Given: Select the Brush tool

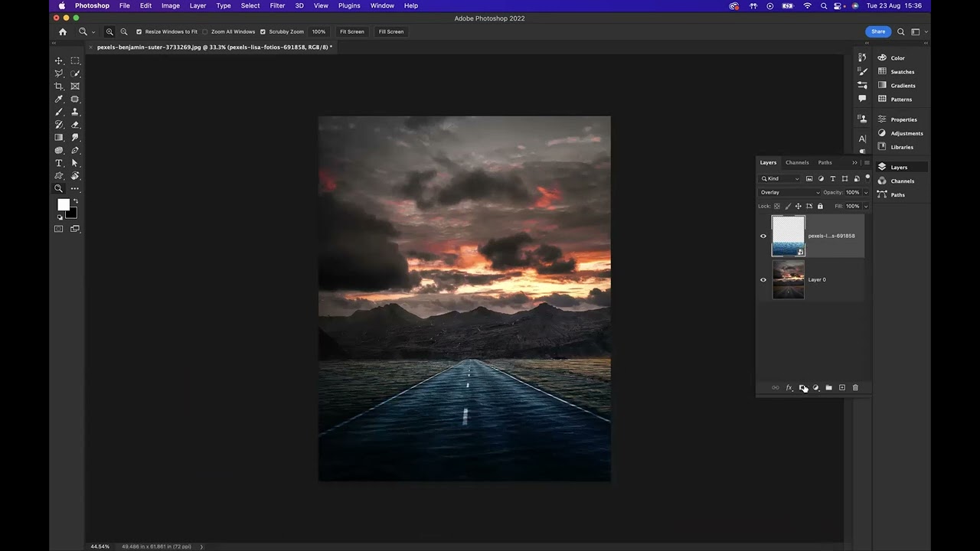Looking at the screenshot, I should coord(58,112).
